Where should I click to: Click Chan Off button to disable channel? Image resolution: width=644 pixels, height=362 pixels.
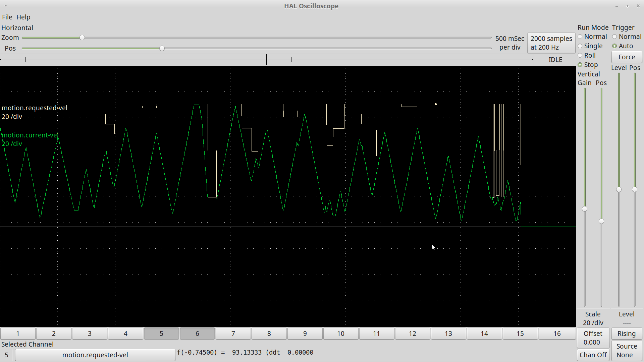click(592, 355)
